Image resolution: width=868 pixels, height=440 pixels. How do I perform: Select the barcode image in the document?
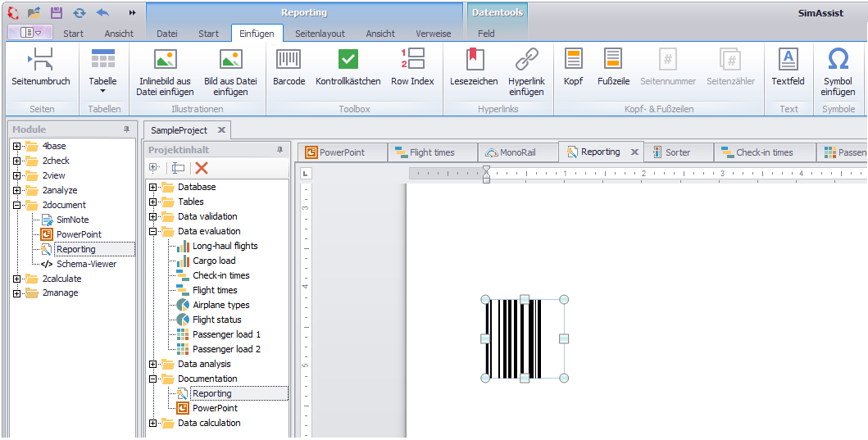[524, 338]
